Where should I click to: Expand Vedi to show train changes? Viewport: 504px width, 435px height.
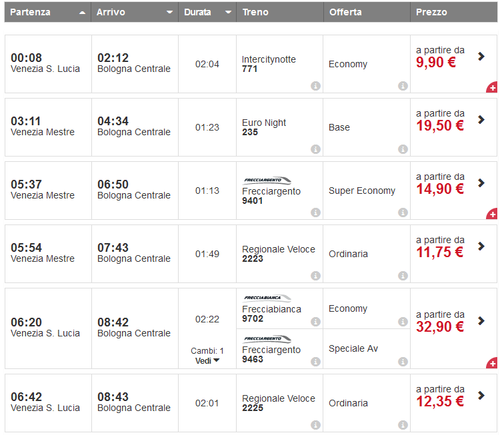point(207,360)
